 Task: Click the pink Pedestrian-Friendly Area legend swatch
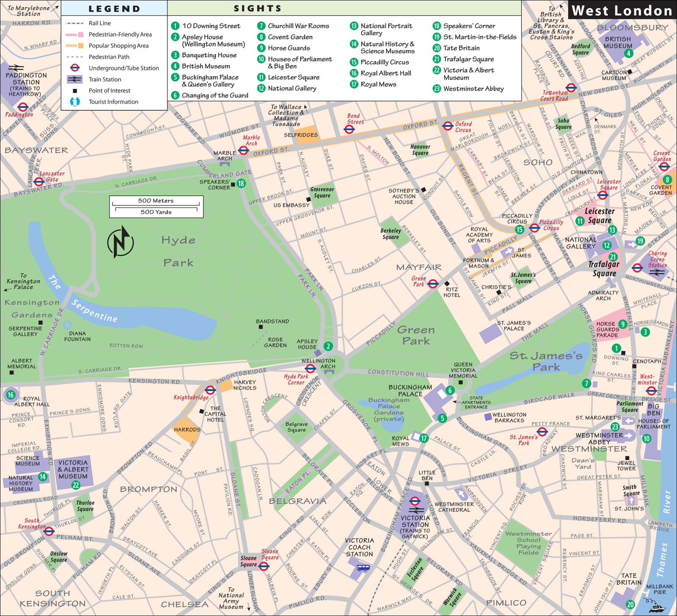coord(74,34)
